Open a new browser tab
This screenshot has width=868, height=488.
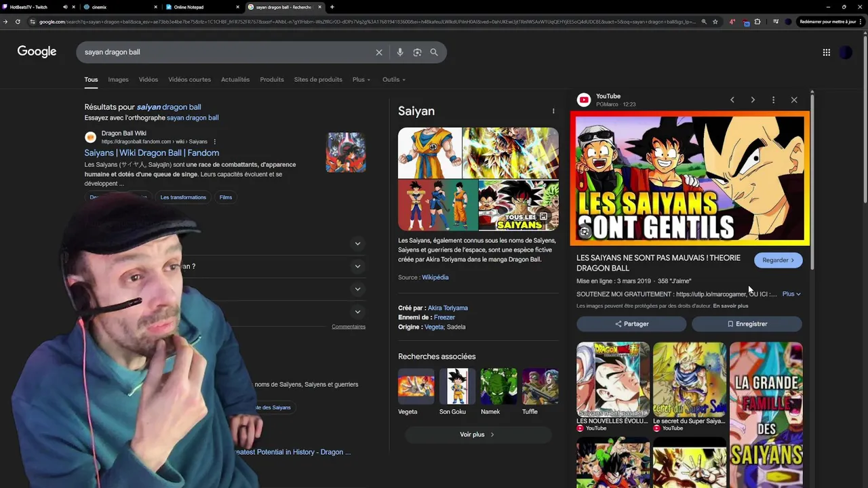click(332, 7)
